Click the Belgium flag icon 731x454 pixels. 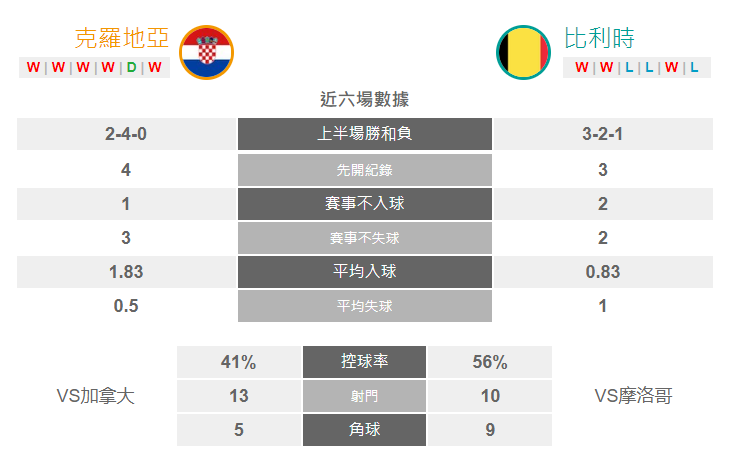coord(523,52)
